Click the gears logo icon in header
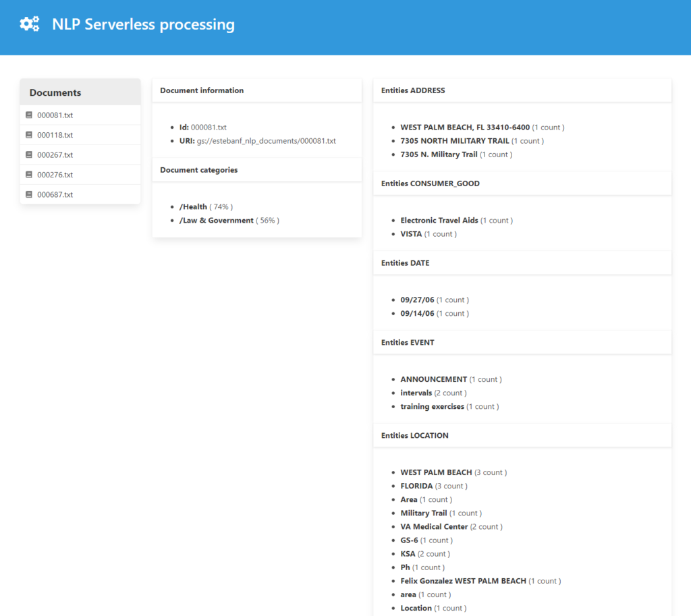Screen dimensions: 691x616 click(x=30, y=24)
